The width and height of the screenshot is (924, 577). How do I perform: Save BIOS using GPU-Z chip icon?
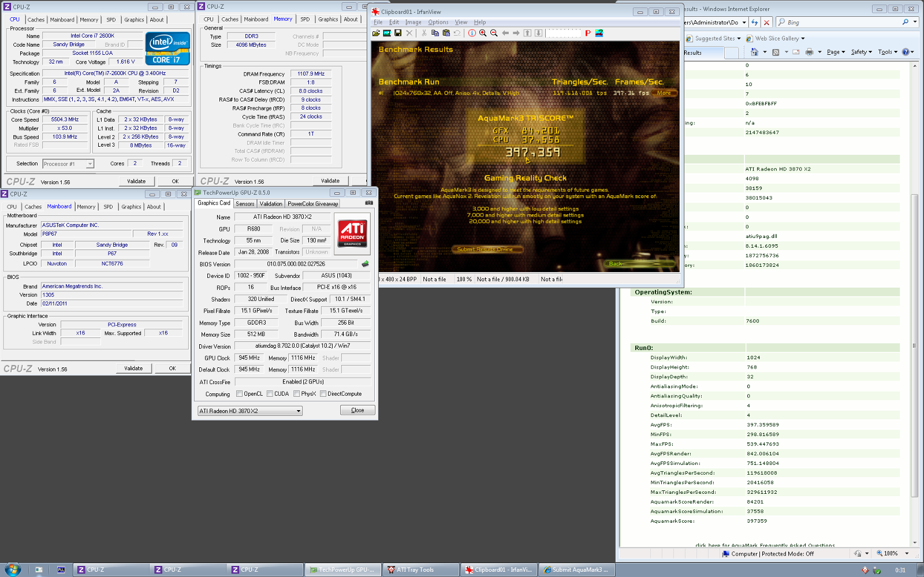pyautogui.click(x=365, y=264)
